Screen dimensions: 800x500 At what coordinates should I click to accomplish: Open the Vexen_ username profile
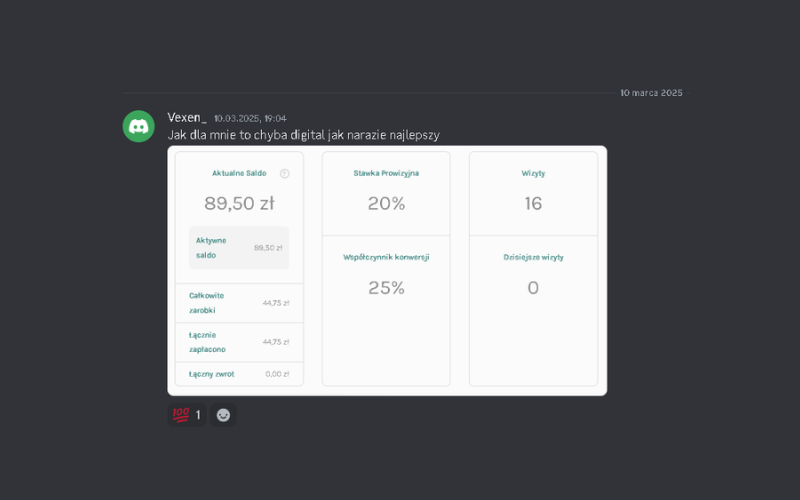coord(187,118)
